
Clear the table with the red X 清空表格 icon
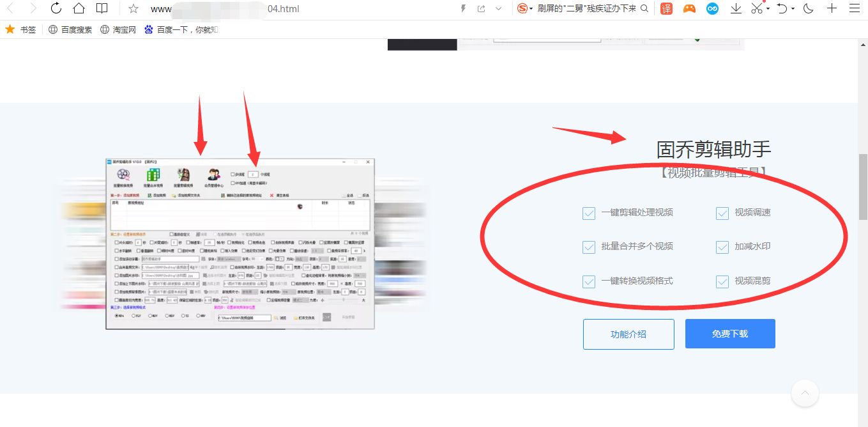pyautogui.click(x=272, y=196)
